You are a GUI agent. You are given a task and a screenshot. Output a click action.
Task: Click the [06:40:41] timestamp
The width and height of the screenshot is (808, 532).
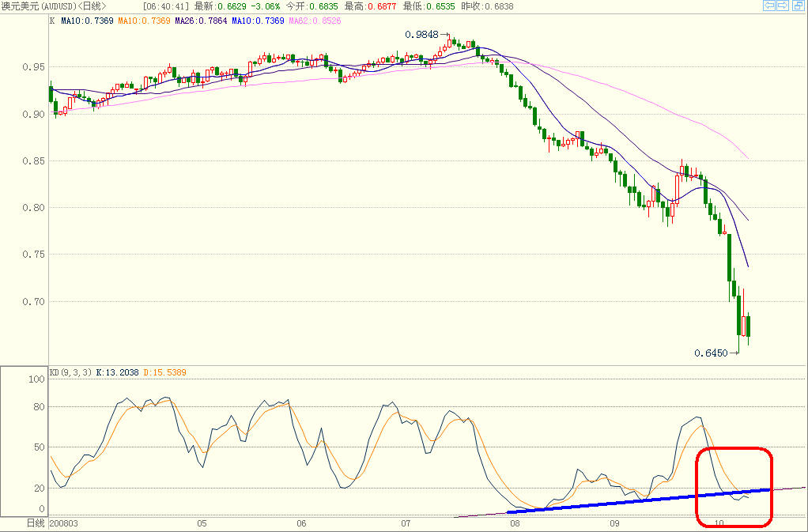166,6
